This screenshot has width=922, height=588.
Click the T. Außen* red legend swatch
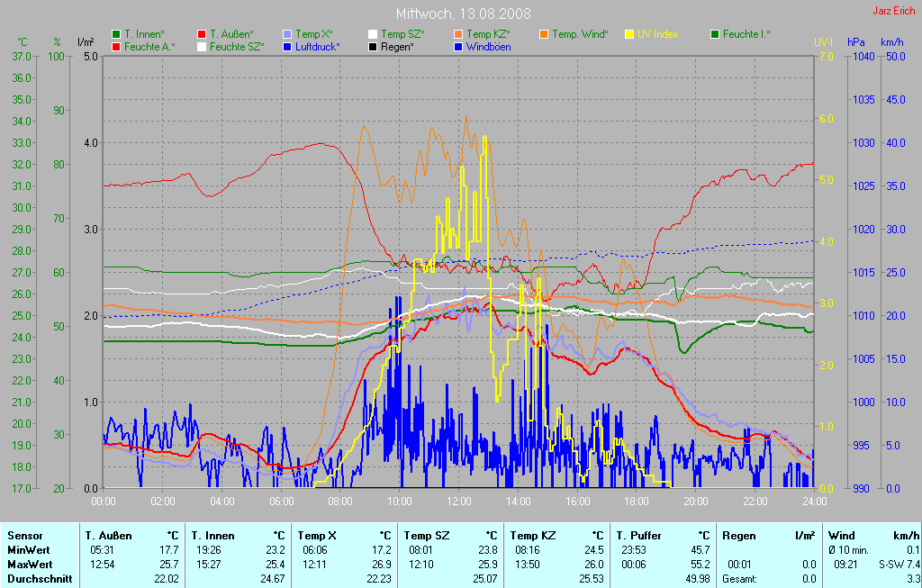point(203,35)
